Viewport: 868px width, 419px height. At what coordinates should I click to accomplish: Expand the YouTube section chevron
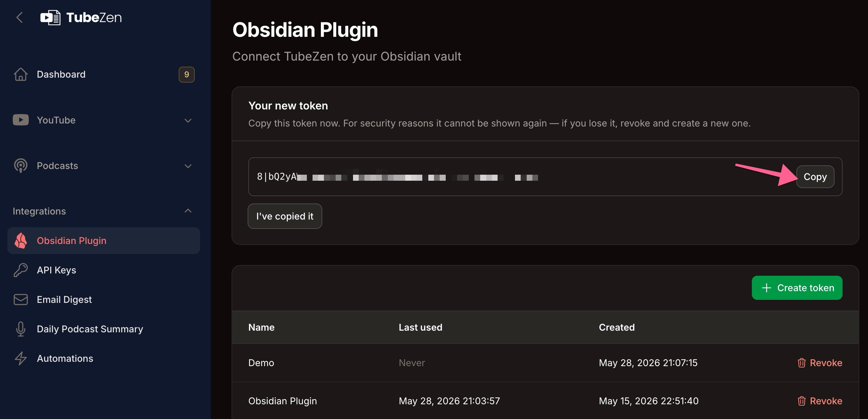pos(188,120)
